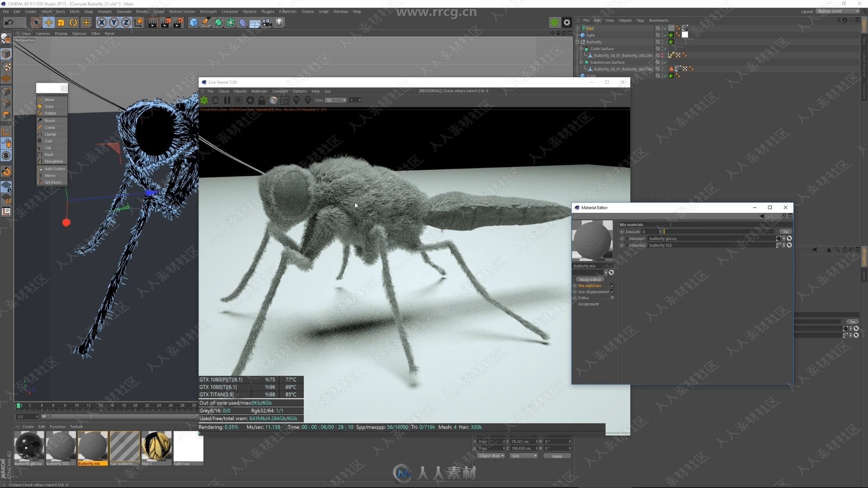Click the Octane render start icon in Live Viewer
This screenshot has height=488, width=868.
[204, 100]
